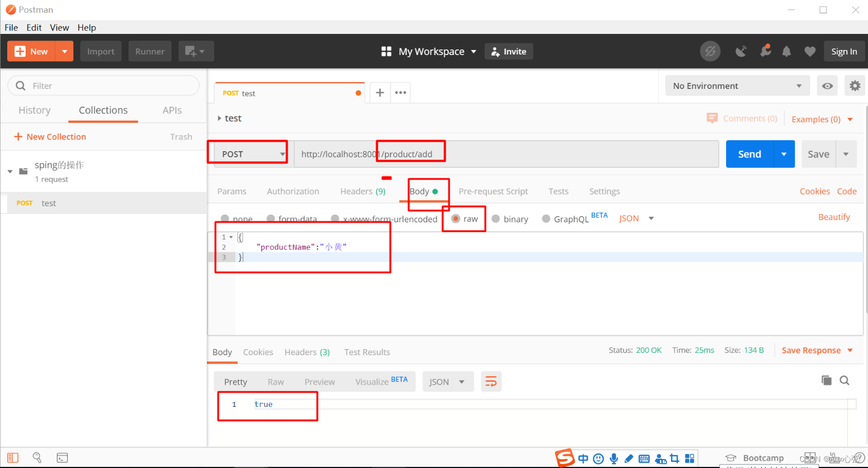This screenshot has height=468, width=868.
Task: Open the wrench settings icon with orange dot
Action: pos(765,51)
